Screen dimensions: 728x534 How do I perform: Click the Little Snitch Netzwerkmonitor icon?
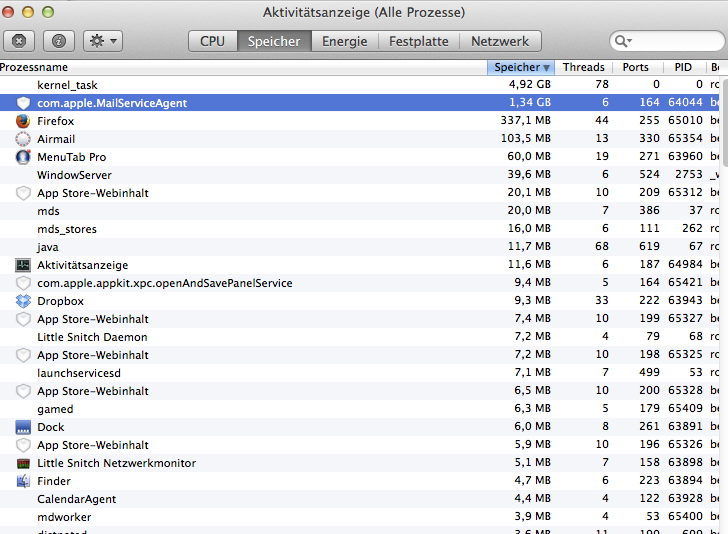pos(23,463)
